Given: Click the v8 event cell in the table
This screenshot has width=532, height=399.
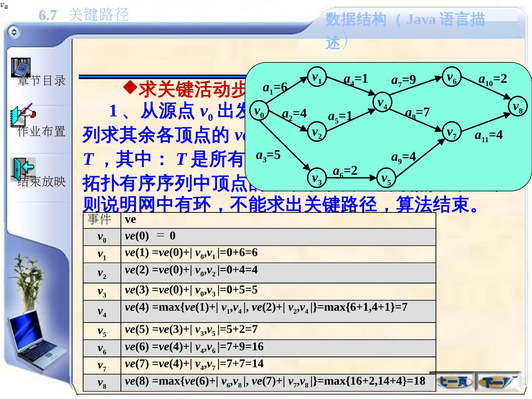Looking at the screenshot, I should 102,383.
